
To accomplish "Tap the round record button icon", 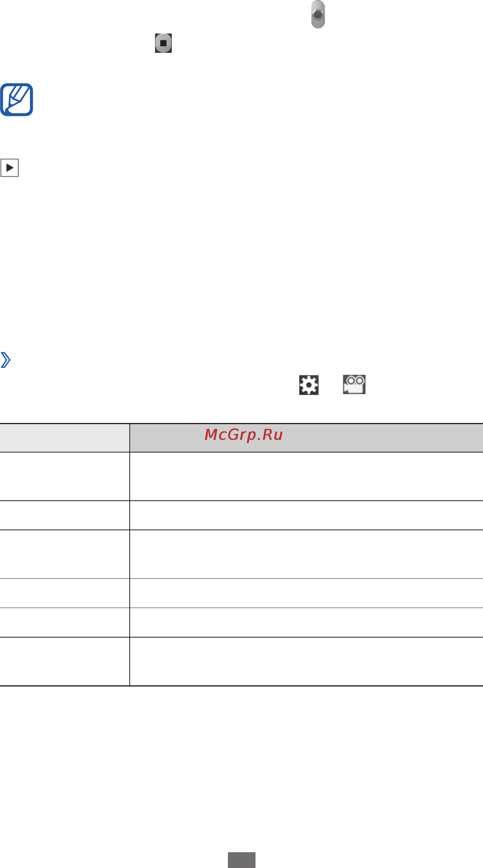I will [318, 15].
